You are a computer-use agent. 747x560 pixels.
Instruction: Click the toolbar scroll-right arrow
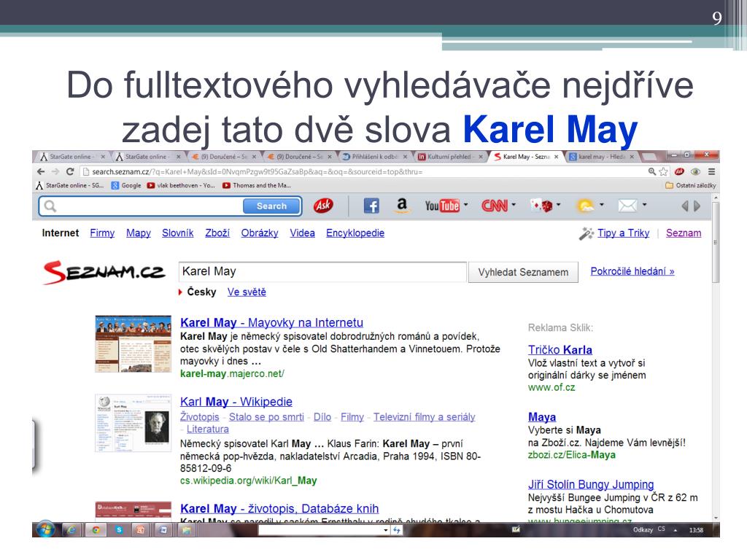[x=697, y=206]
